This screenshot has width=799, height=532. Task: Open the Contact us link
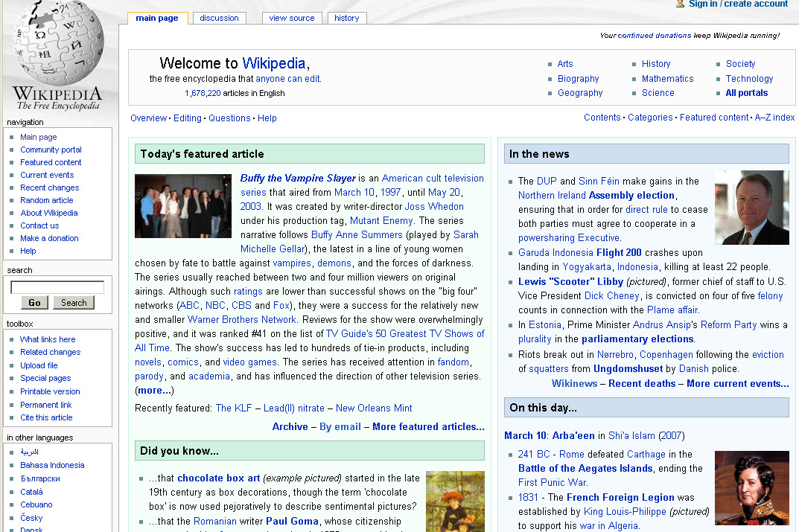coord(39,225)
